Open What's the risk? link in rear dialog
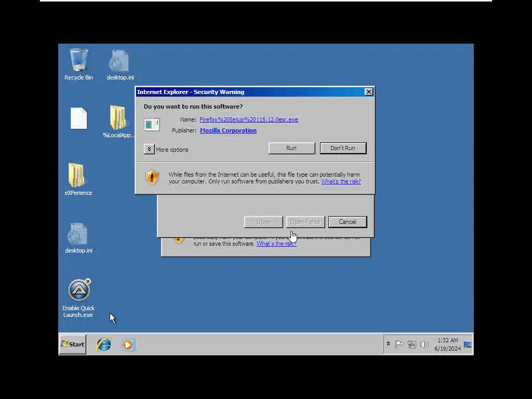 click(276, 244)
